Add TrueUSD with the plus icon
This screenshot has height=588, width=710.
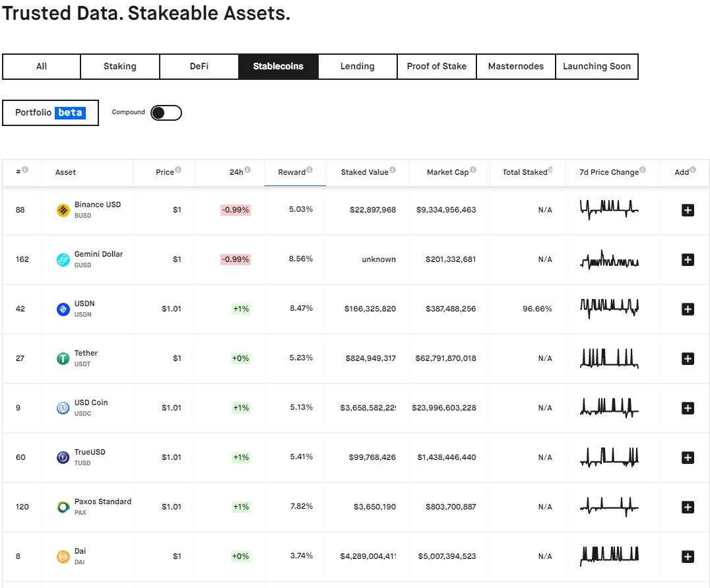[x=688, y=457]
